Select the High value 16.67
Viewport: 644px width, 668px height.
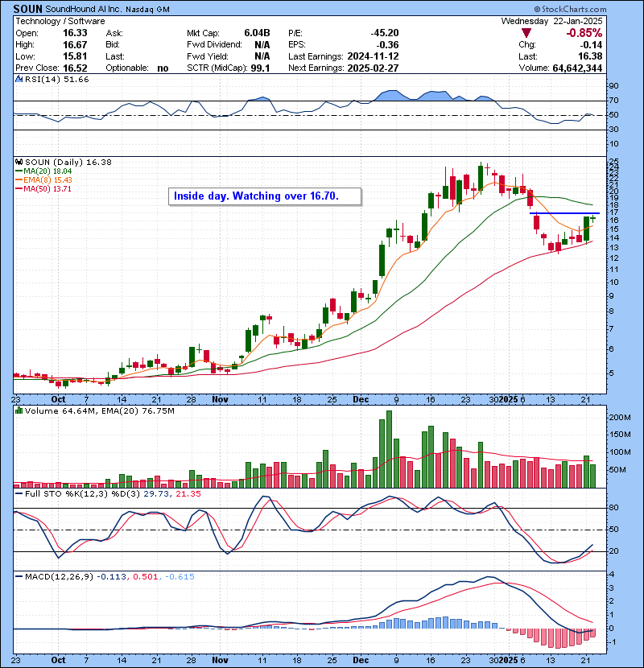coord(75,45)
